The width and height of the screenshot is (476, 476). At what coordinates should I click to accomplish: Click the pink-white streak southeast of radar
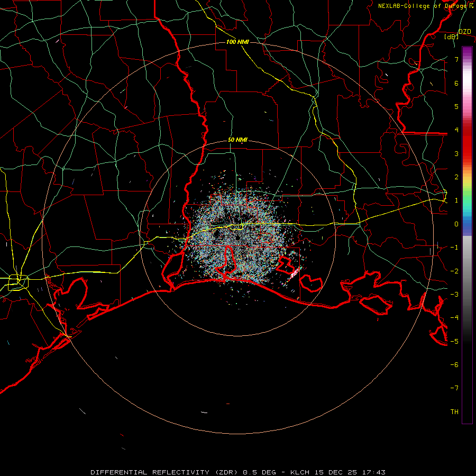pyautogui.click(x=294, y=274)
